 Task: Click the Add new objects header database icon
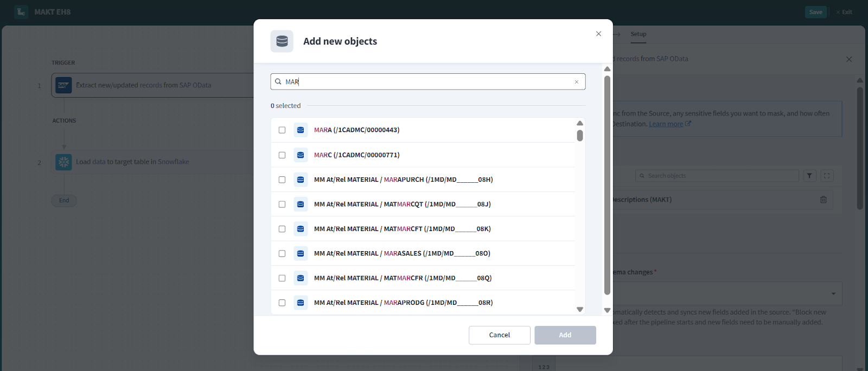click(x=282, y=41)
